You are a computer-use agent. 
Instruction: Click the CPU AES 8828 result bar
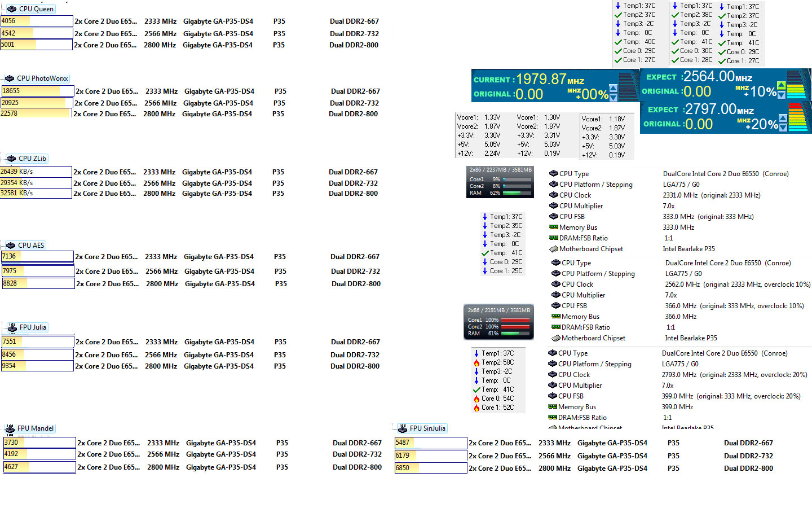pyautogui.click(x=38, y=283)
